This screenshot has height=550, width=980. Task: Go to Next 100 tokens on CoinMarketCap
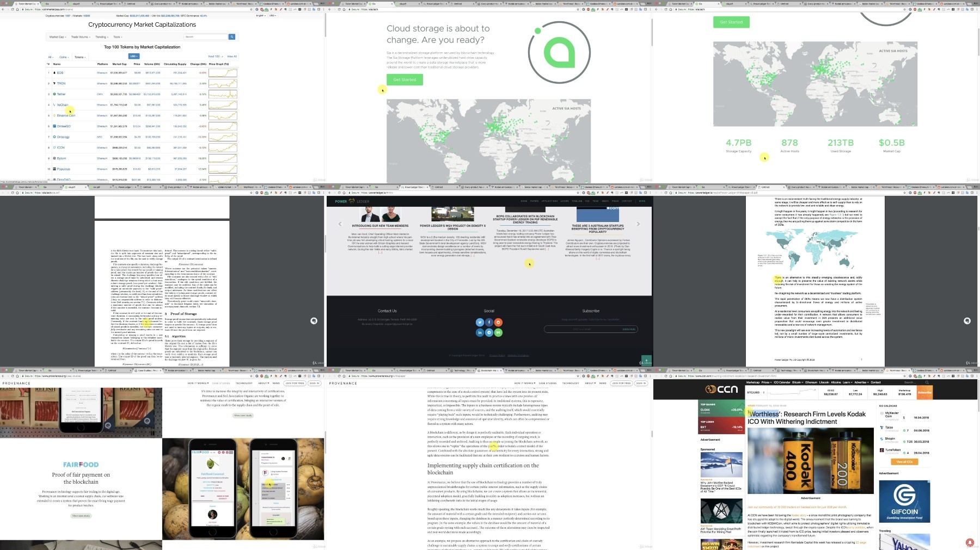tap(215, 57)
